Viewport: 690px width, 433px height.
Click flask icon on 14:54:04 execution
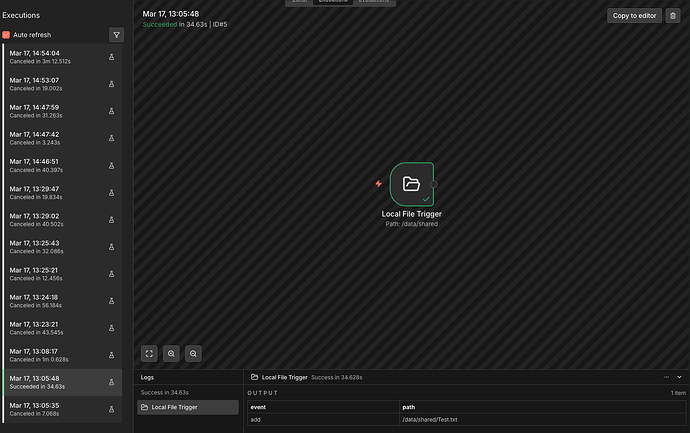[111, 57]
